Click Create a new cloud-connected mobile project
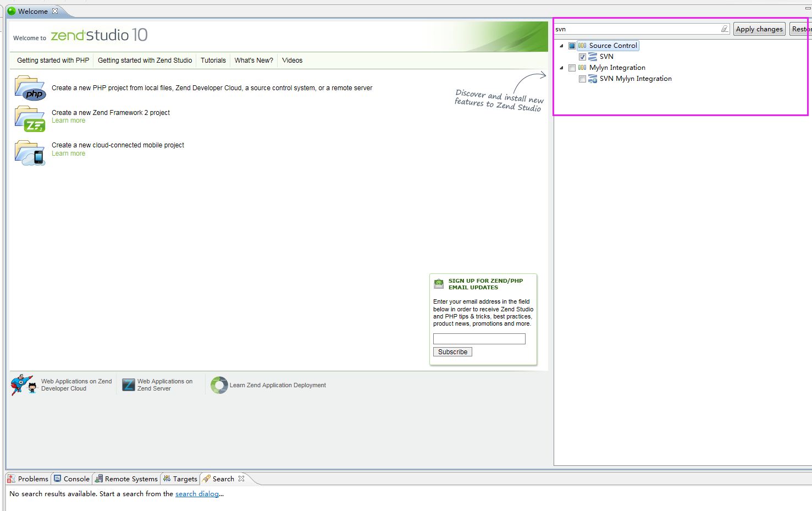This screenshot has width=812, height=511. point(118,145)
